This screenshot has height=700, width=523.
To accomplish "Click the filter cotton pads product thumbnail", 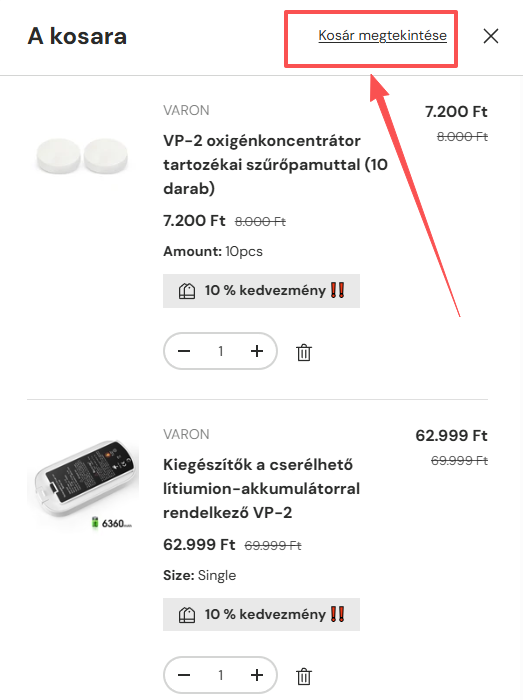I will click(82, 156).
